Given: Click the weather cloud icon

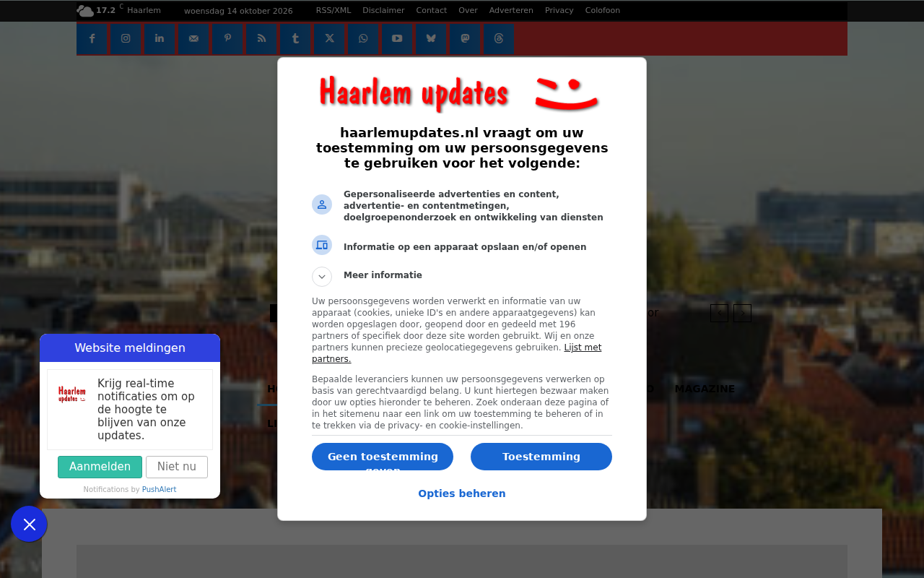Looking at the screenshot, I should [85, 11].
